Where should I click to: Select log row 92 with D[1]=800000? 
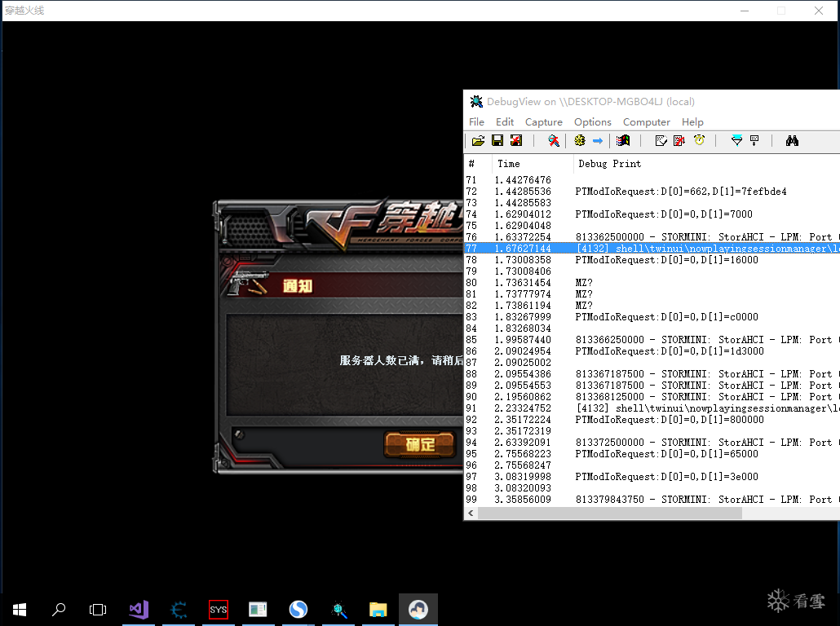[x=652, y=419]
